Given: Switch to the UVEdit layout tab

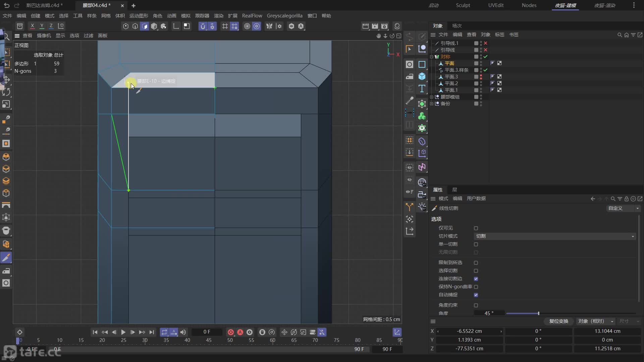Looking at the screenshot, I should (x=496, y=5).
